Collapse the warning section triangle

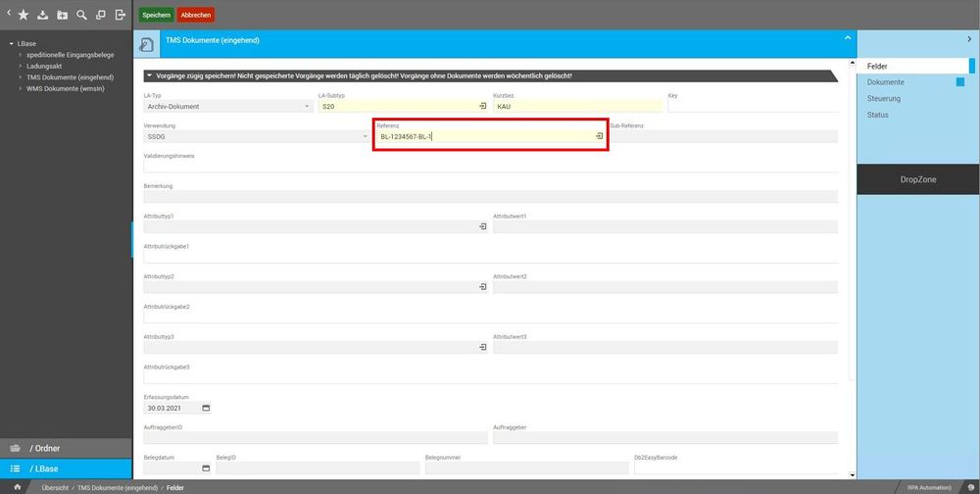[x=149, y=75]
